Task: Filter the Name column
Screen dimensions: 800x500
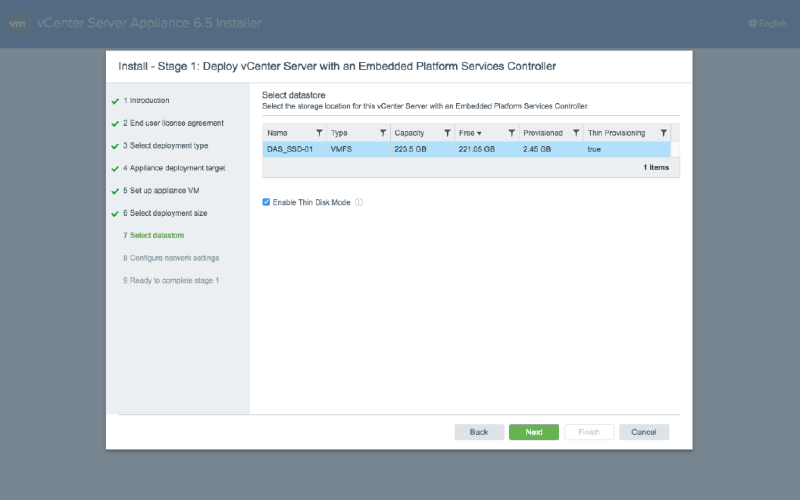Action: coord(319,133)
